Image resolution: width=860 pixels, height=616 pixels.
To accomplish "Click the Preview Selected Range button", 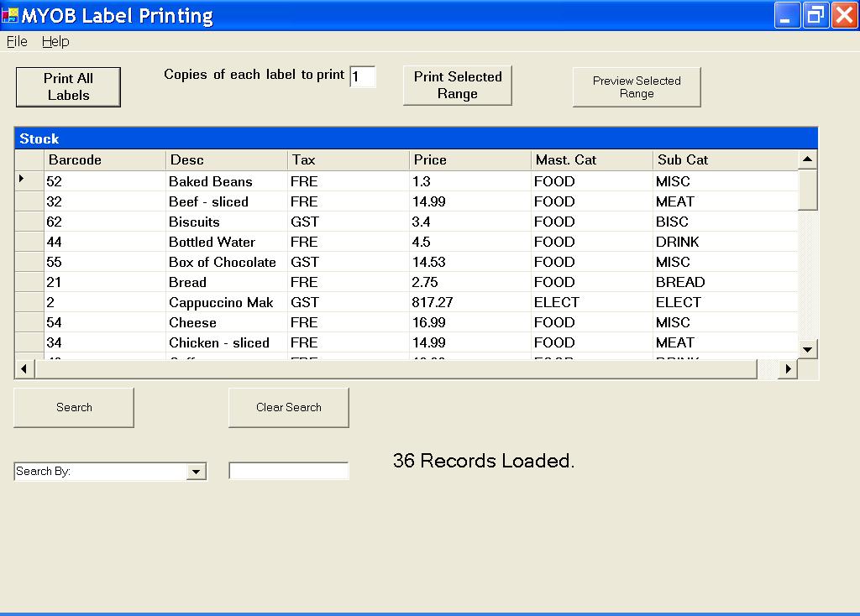I will [637, 86].
